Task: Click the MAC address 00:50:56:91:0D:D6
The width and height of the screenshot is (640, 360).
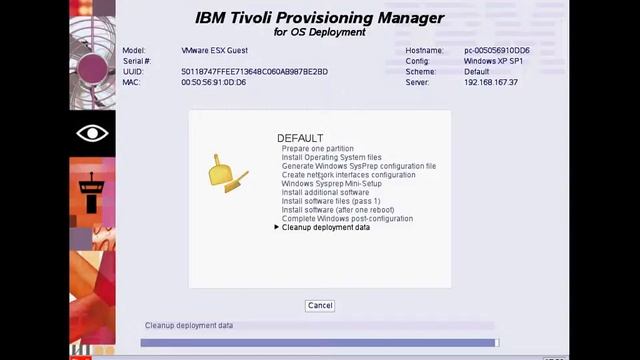Action: coord(213,82)
